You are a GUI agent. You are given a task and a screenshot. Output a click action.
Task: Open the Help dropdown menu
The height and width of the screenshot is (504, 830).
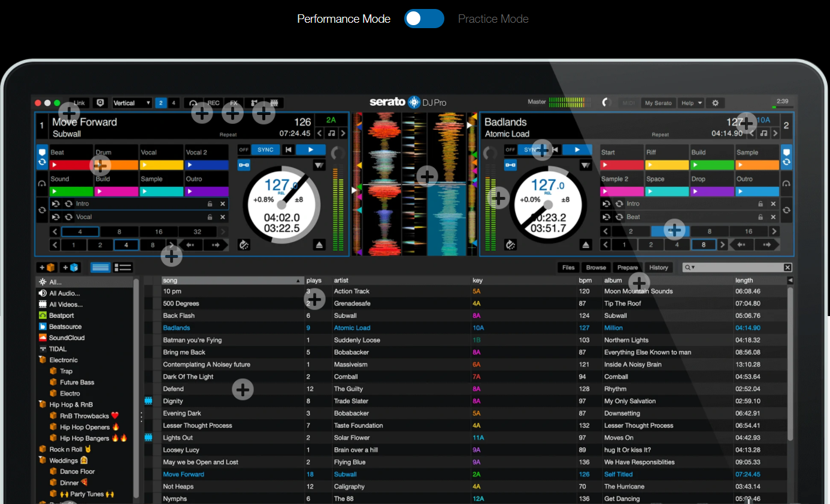pos(691,103)
